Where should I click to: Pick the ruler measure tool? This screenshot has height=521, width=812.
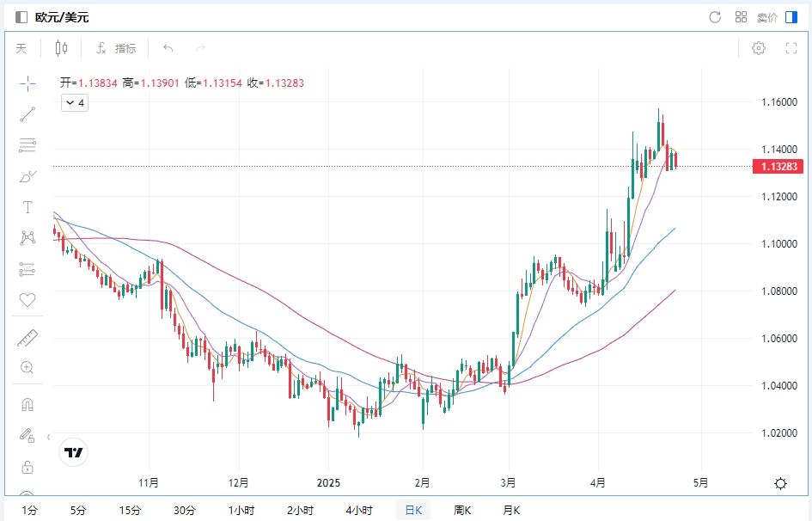(x=27, y=338)
